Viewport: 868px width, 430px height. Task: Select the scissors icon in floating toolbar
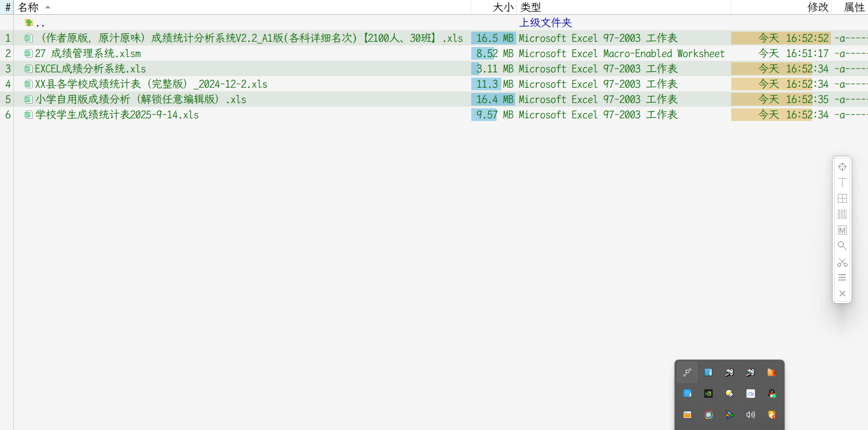[842, 262]
